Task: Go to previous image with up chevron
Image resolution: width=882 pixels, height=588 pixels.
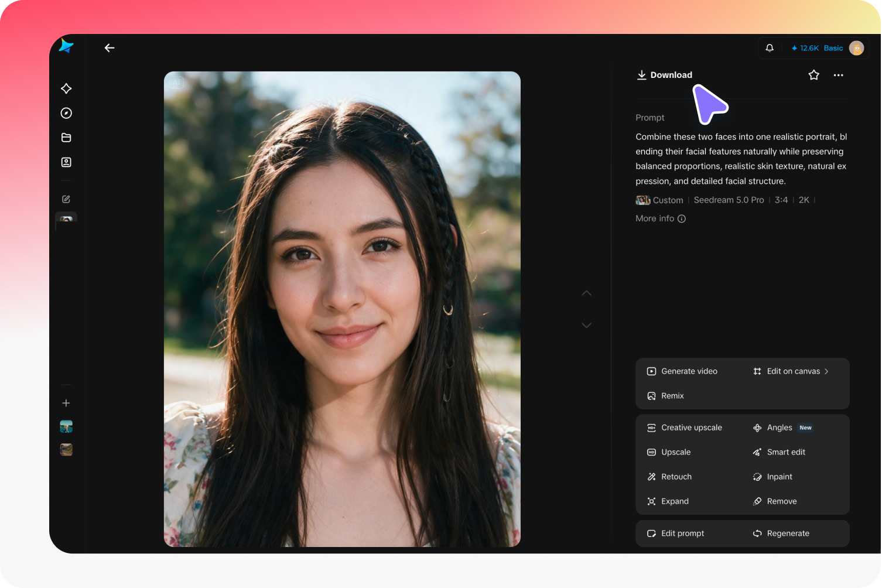Action: tap(586, 293)
